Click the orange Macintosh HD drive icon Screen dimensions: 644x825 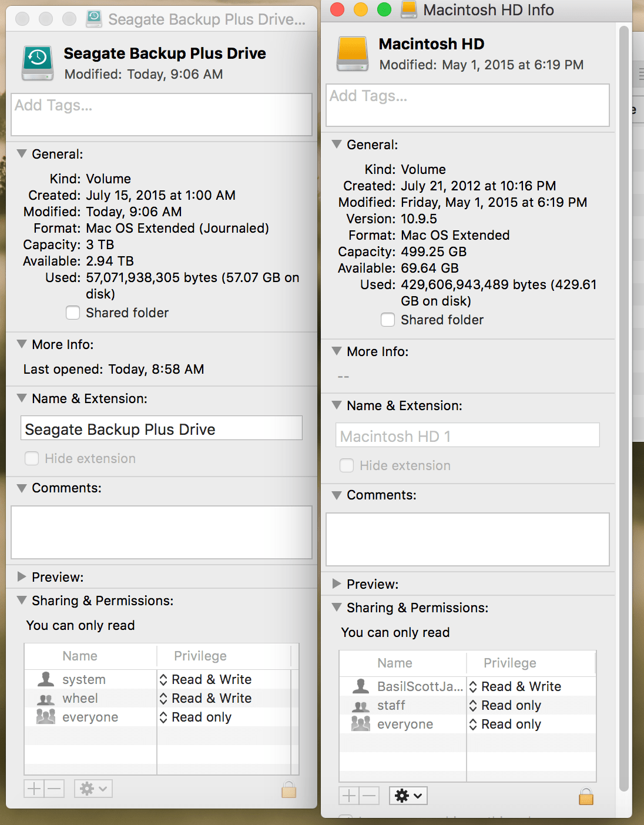(351, 53)
